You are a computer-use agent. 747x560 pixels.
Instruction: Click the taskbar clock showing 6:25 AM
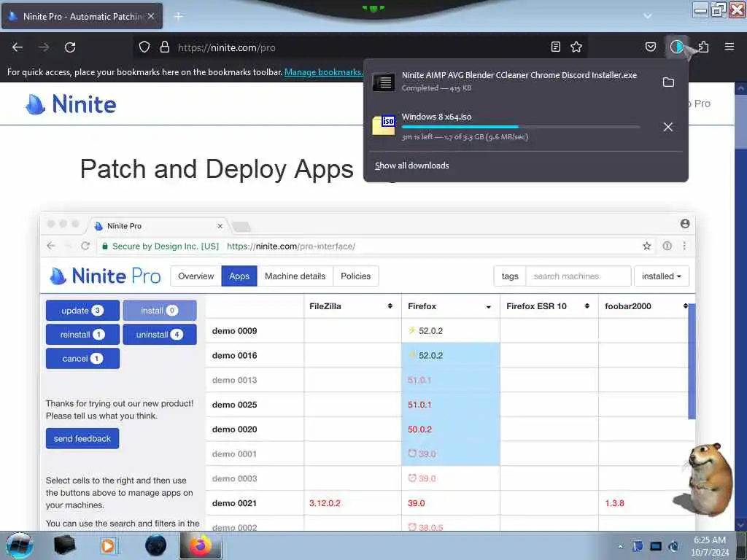click(709, 546)
